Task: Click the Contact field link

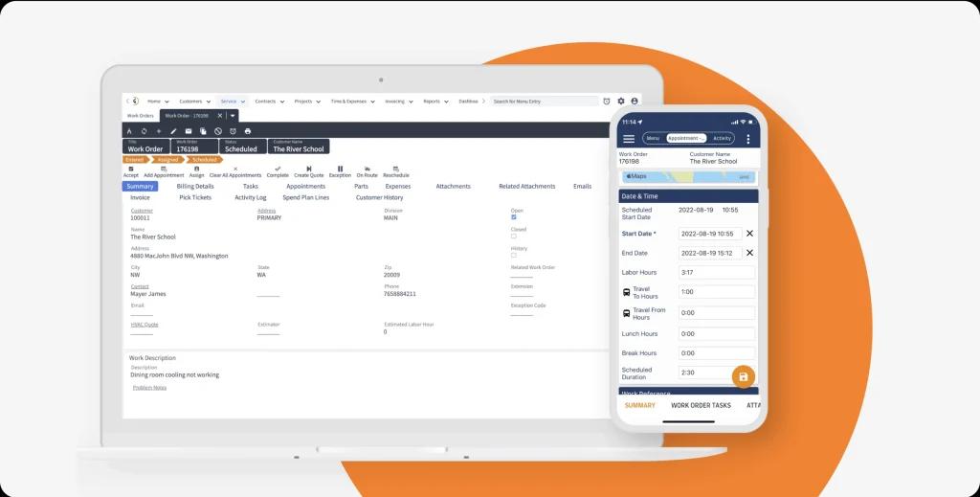Action: click(x=140, y=286)
